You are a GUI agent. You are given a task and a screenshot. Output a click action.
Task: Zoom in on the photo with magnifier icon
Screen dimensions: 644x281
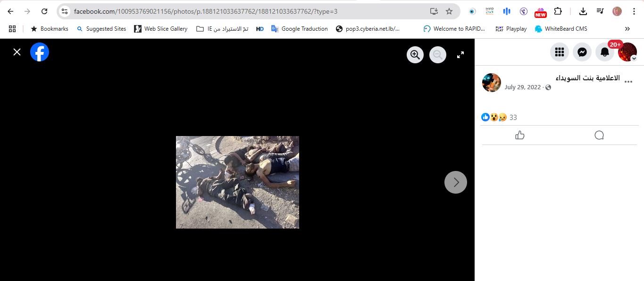click(x=415, y=55)
